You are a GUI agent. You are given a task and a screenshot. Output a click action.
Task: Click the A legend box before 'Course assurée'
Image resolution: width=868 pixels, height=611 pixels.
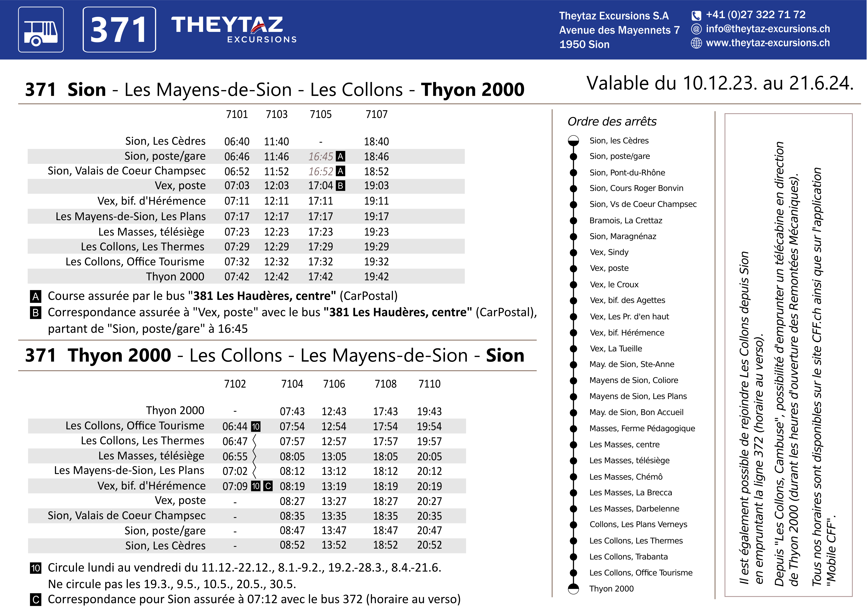(36, 297)
